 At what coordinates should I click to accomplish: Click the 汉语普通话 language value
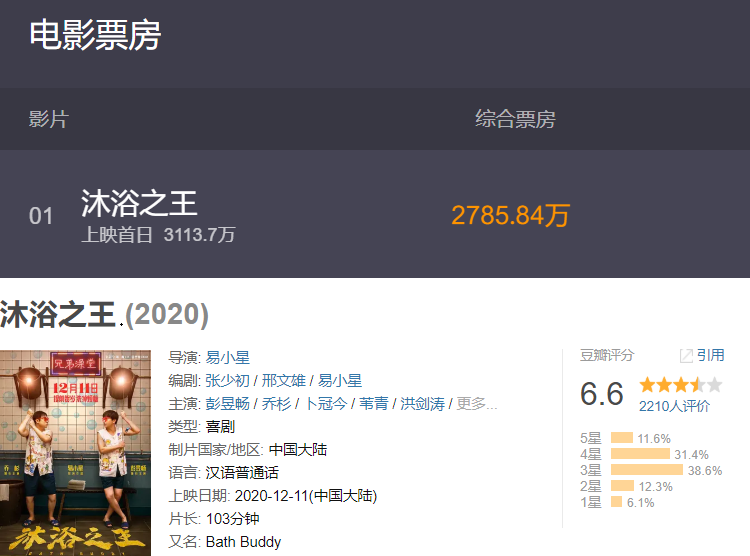242,473
